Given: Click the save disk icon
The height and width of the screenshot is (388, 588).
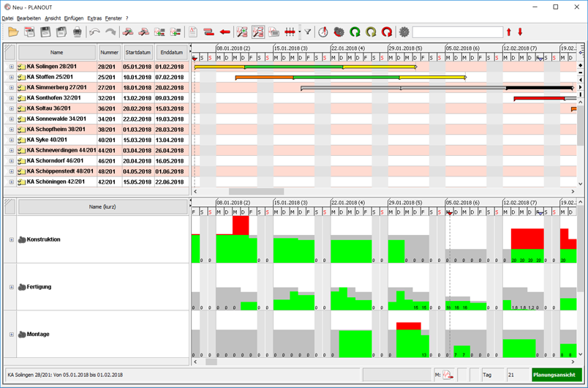Looking at the screenshot, I should point(45,32).
